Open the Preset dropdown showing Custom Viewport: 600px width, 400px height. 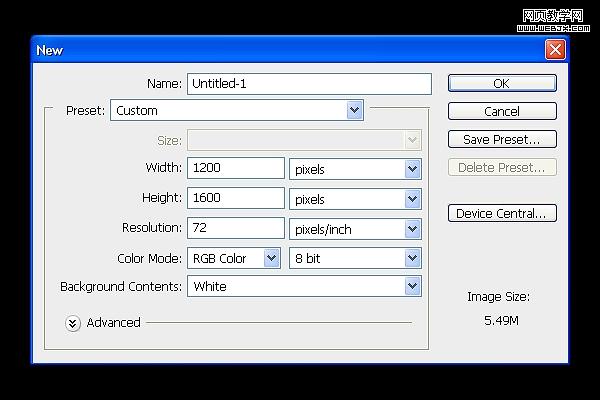[237, 110]
